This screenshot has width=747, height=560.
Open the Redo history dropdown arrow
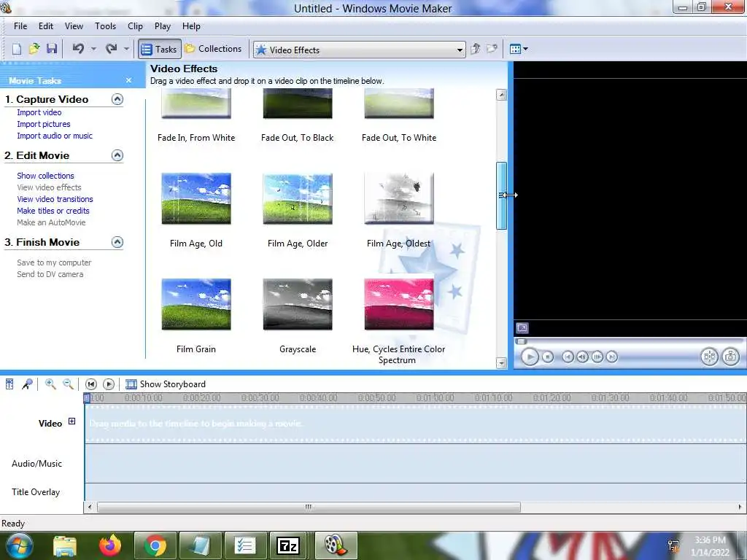click(x=126, y=49)
